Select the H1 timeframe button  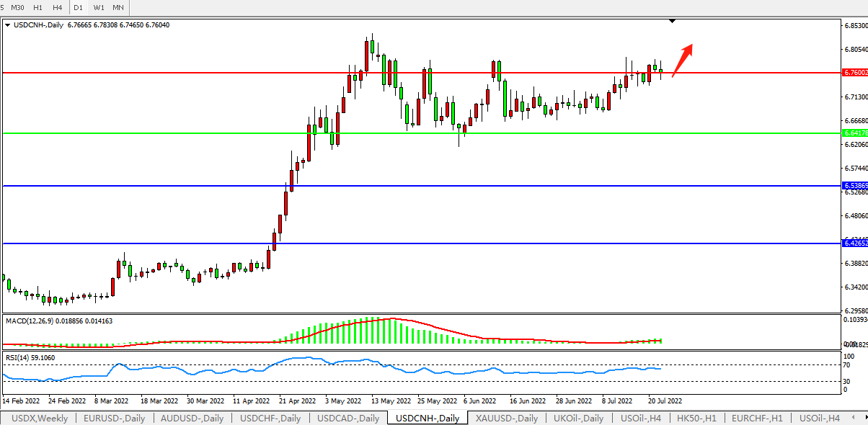coord(38,7)
